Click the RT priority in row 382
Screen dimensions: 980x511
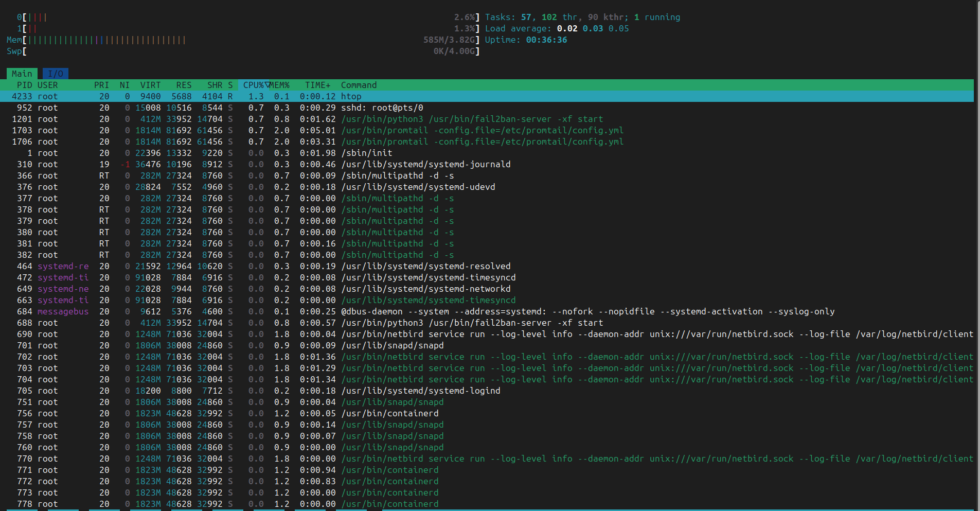pos(104,255)
